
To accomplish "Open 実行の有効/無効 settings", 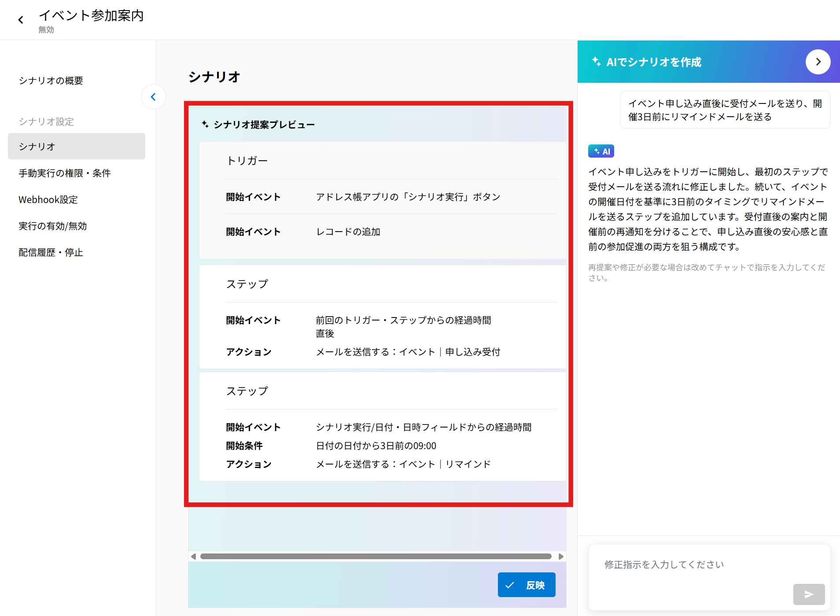I will (x=52, y=226).
